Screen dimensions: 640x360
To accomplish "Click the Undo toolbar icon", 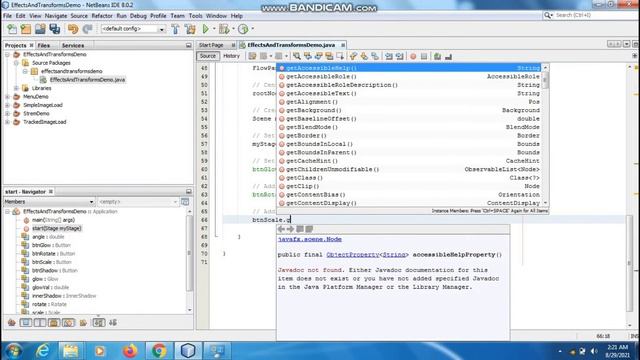I will click(73, 29).
